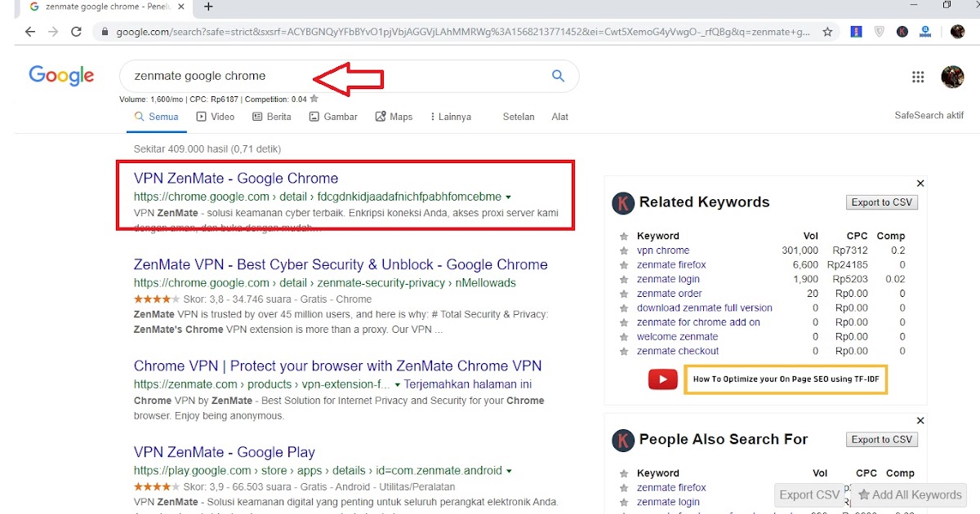Star the 'vpn chrome' keyword
The image size is (980, 514).
624,250
